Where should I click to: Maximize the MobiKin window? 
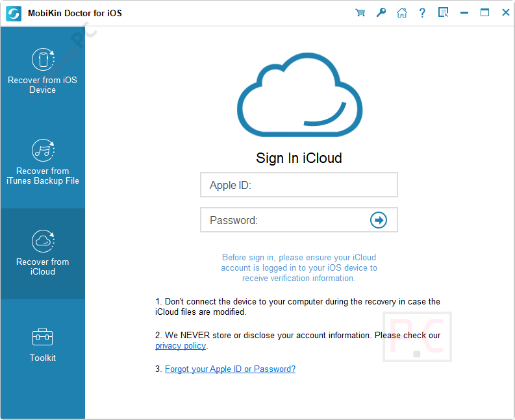click(484, 12)
